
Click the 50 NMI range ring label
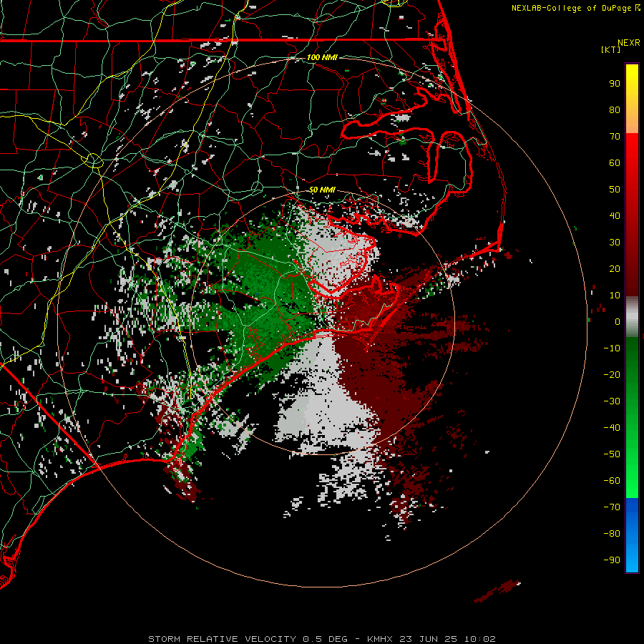coord(322,190)
